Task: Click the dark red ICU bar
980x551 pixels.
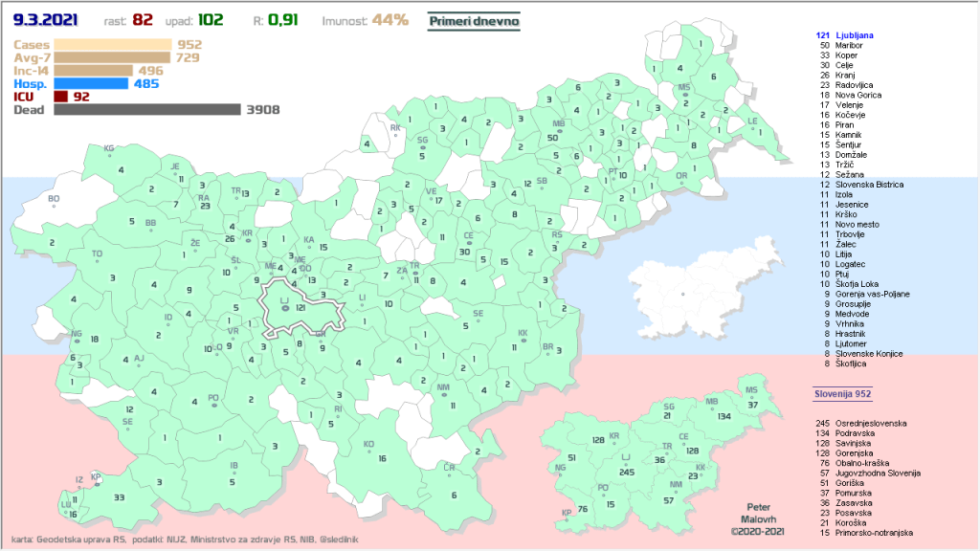Action: [x=61, y=97]
